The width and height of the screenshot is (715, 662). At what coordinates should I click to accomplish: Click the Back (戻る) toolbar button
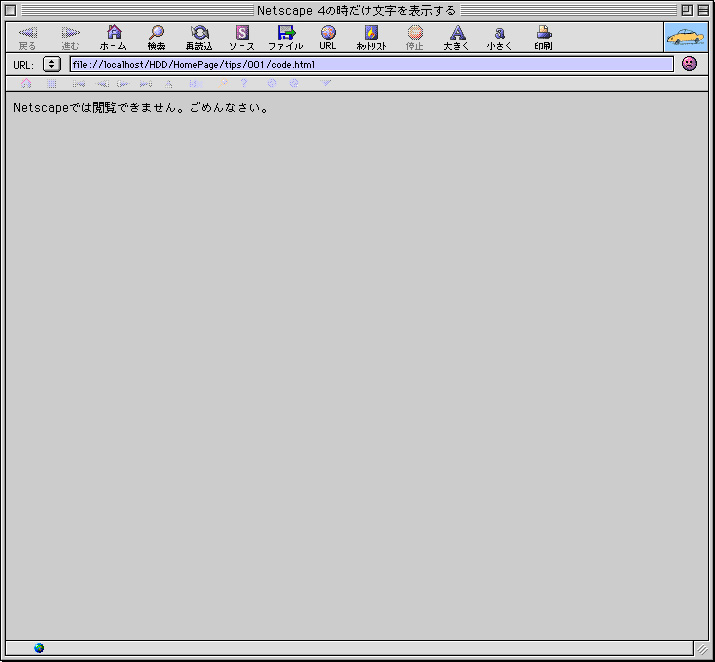click(x=27, y=38)
